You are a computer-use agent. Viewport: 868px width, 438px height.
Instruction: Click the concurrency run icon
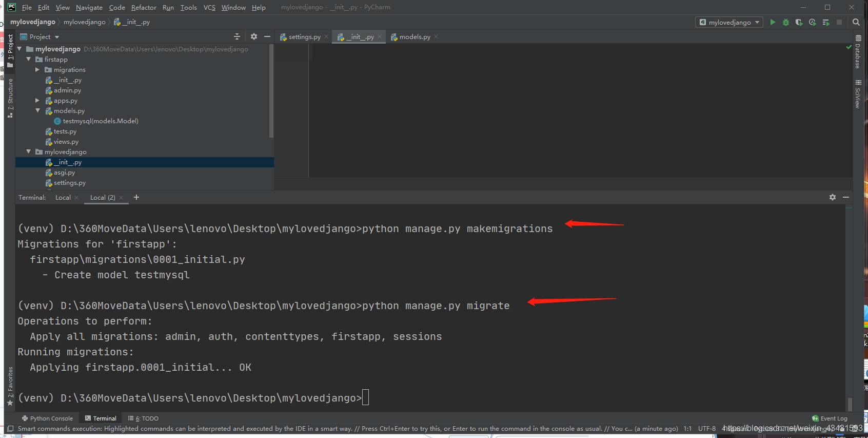coord(826,22)
